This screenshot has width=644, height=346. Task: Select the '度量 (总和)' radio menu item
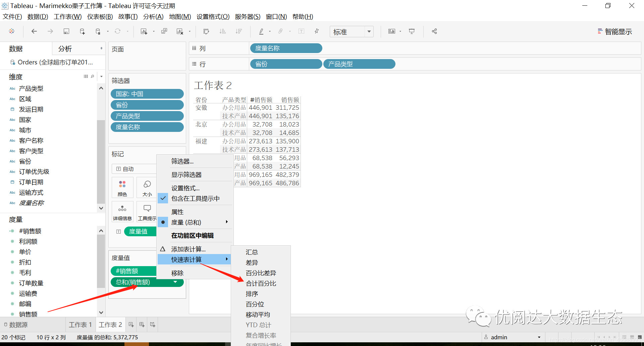pyautogui.click(x=195, y=222)
